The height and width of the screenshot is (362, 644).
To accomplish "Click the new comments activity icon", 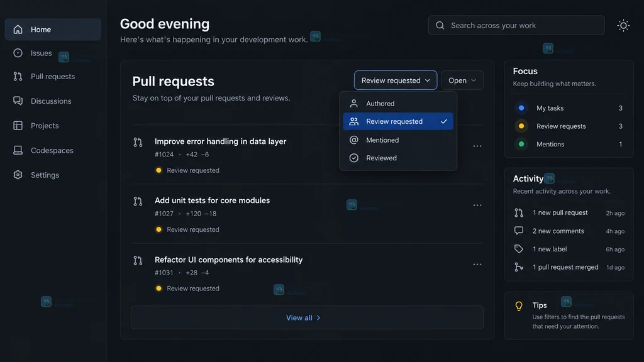I will point(519,231).
